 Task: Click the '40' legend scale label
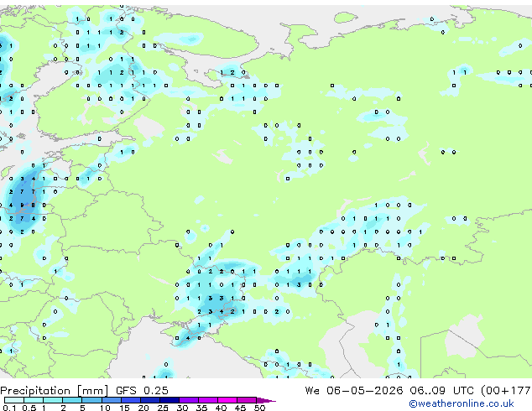(221, 408)
